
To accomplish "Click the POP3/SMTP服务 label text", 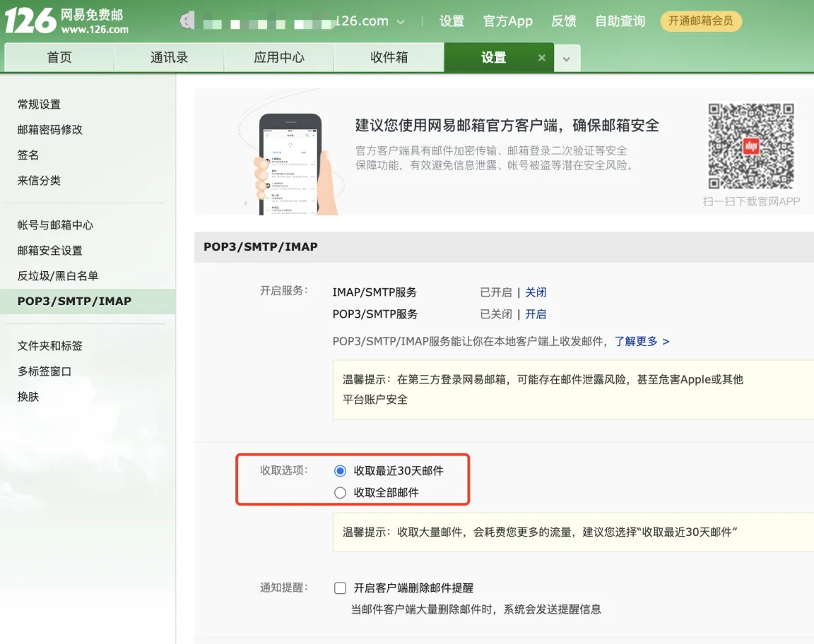I will [375, 314].
